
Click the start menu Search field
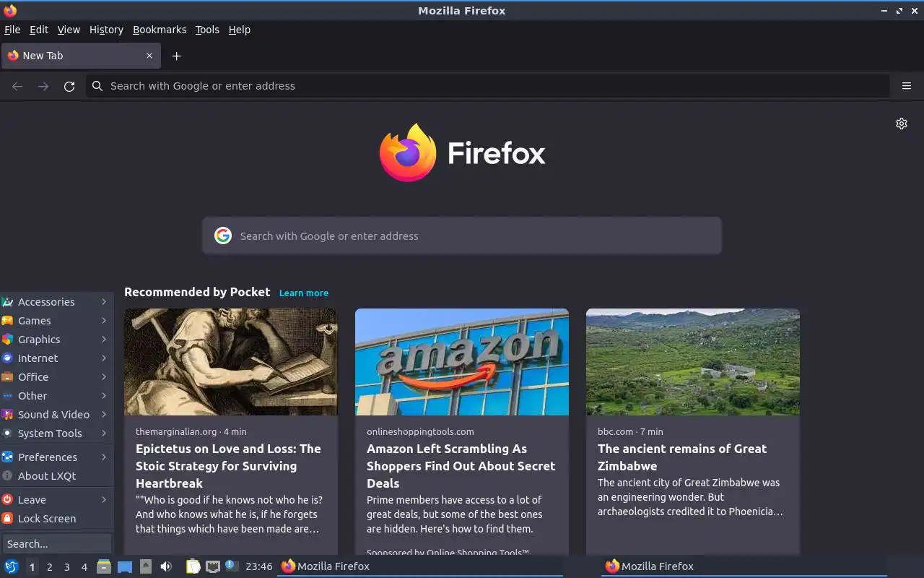[x=56, y=544]
